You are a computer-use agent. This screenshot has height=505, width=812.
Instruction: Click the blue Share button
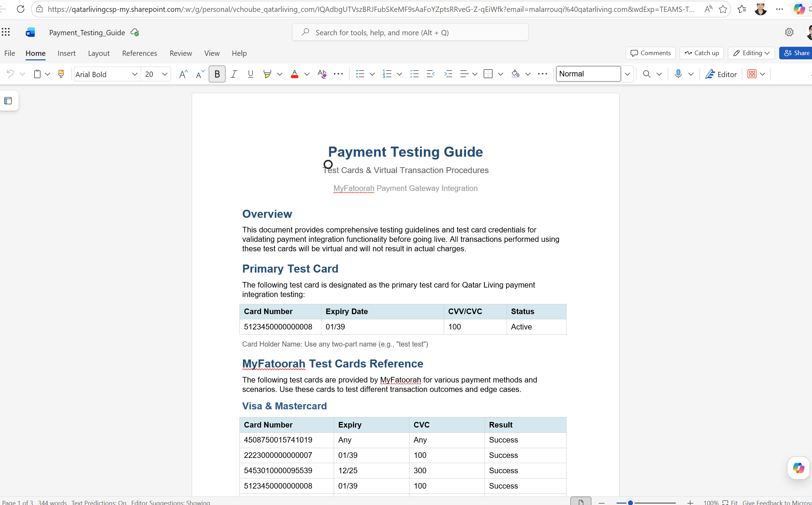pyautogui.click(x=797, y=53)
